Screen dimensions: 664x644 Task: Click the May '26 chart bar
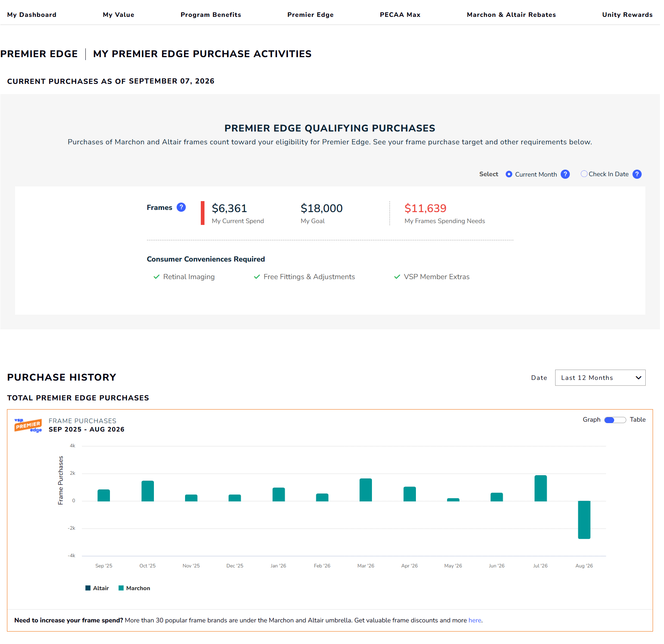point(453,500)
